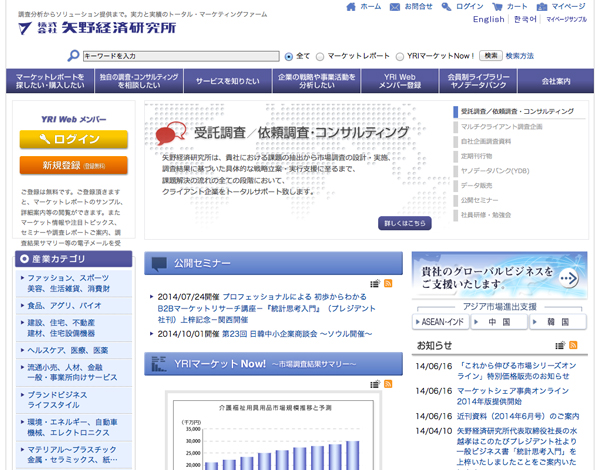Open the RSS feed icon for 公開セミナー
Viewport: 600px width, 470px height.
pos(388,284)
